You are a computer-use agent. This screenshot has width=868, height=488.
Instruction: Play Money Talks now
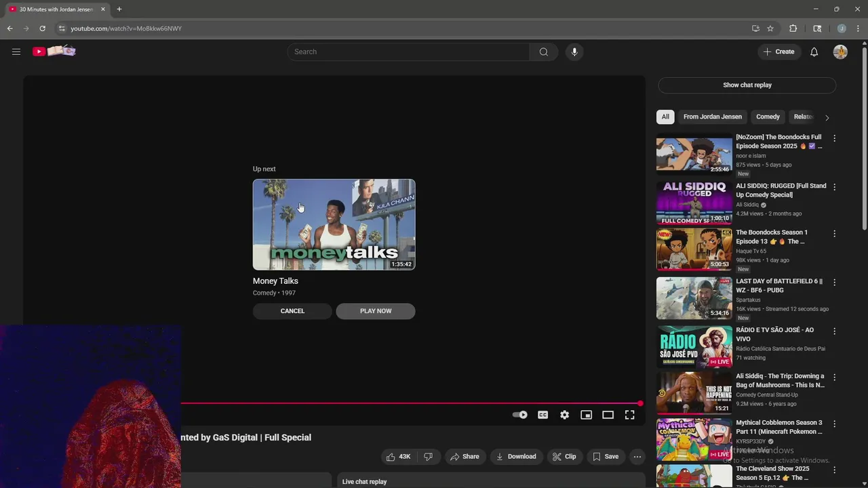pos(376,311)
